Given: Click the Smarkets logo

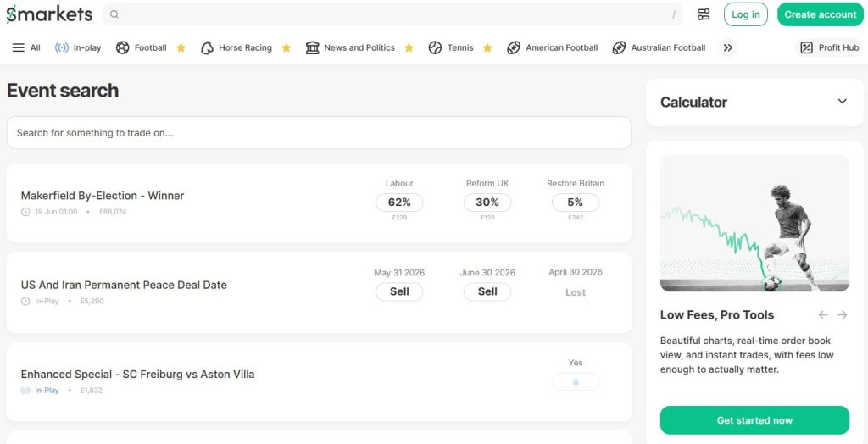Looking at the screenshot, I should tap(49, 14).
